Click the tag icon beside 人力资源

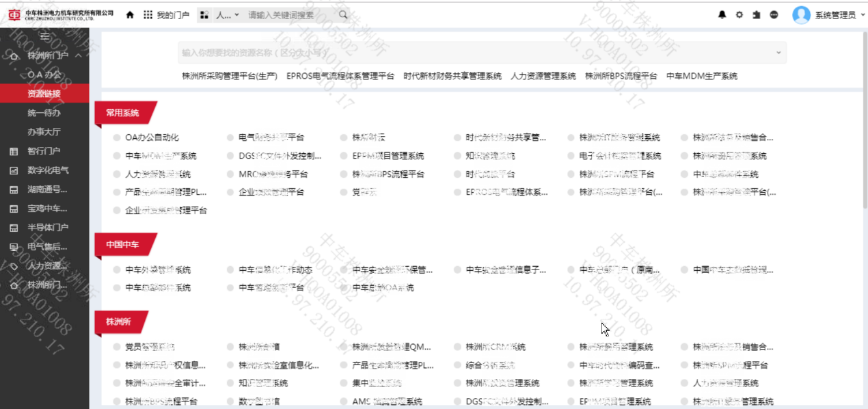[14, 266]
